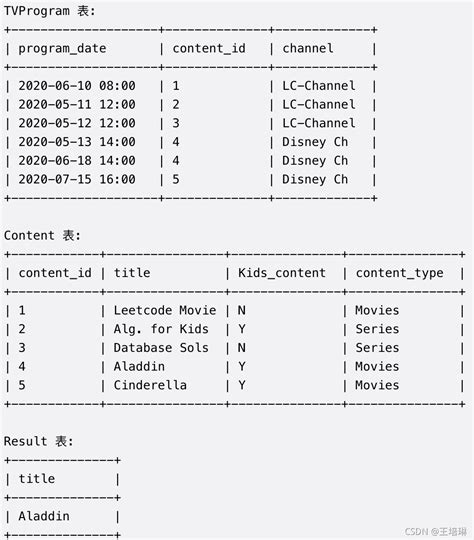
Task: Click the 'Content 表:' heading
Action: (x=42, y=236)
